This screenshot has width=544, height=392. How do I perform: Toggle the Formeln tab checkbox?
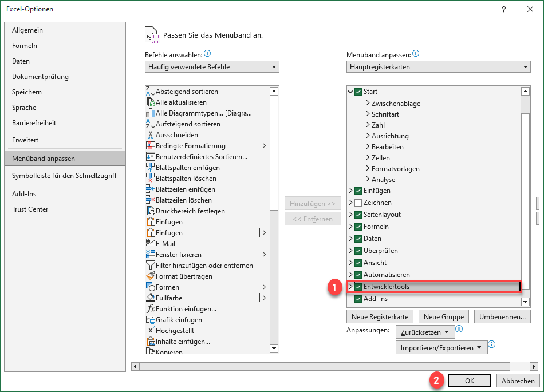click(x=358, y=227)
